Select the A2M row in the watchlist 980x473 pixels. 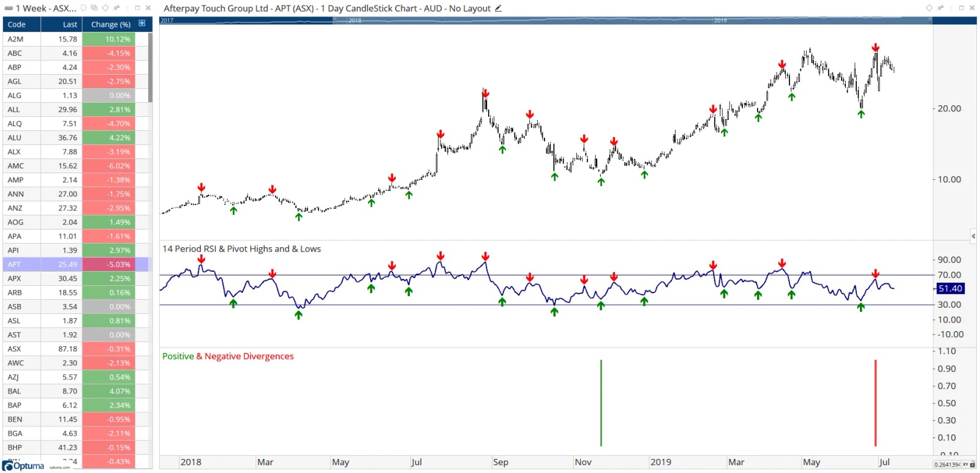tap(76, 39)
